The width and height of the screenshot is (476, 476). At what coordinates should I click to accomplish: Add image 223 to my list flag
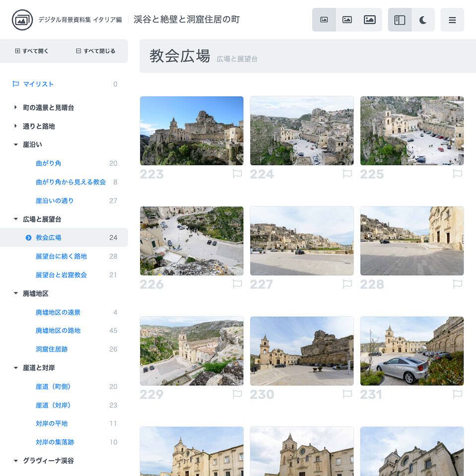click(238, 174)
